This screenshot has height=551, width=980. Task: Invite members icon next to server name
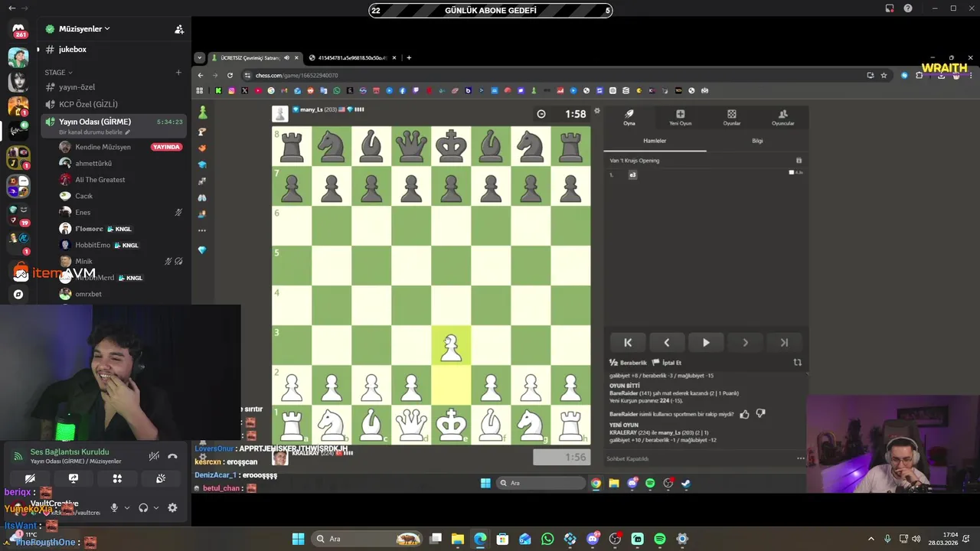coord(179,29)
